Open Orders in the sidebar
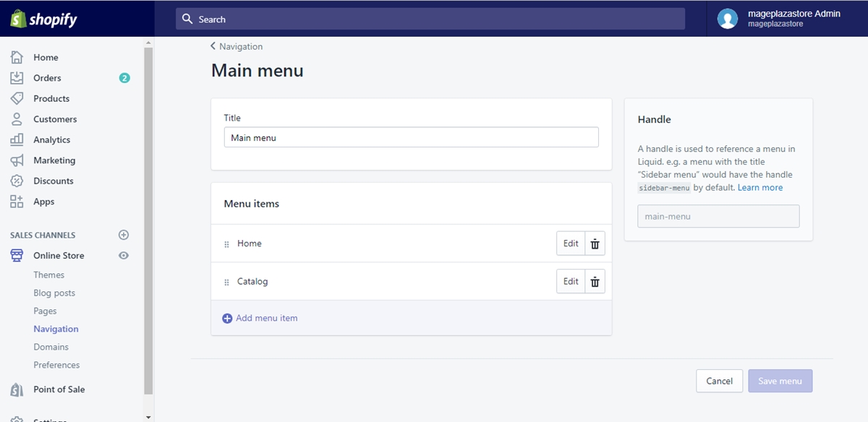 pos(47,78)
